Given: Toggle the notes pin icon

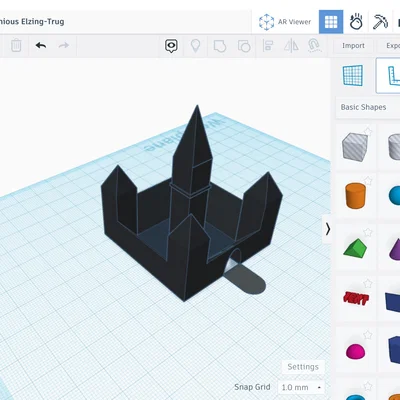Looking at the screenshot, I should [195, 46].
